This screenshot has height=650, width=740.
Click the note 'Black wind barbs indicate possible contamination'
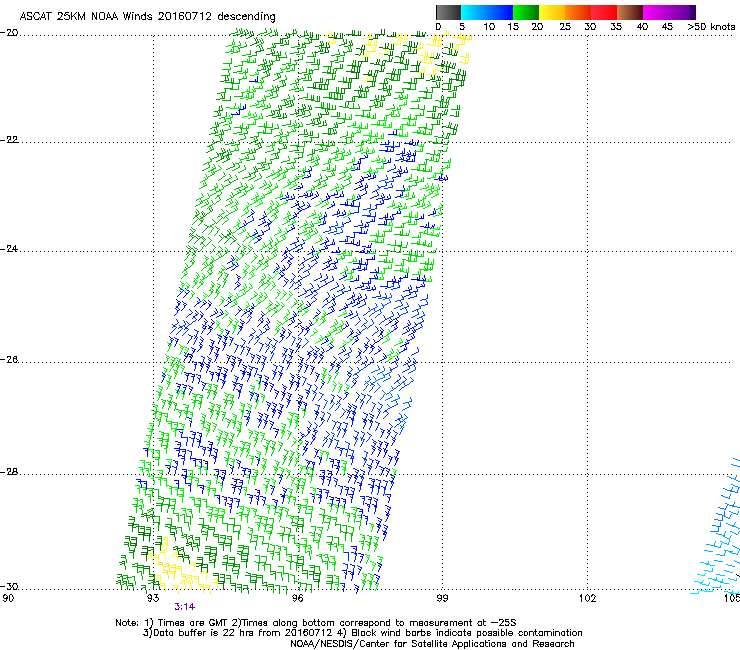(467, 633)
